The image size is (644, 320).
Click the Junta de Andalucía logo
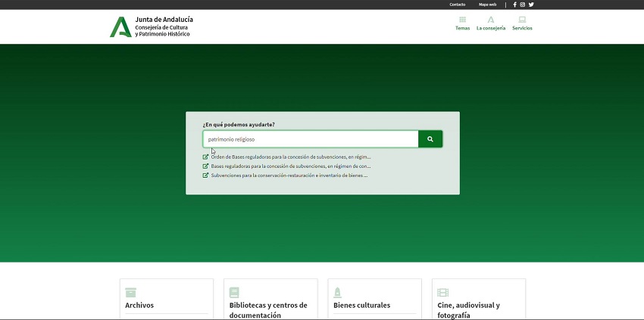click(120, 26)
